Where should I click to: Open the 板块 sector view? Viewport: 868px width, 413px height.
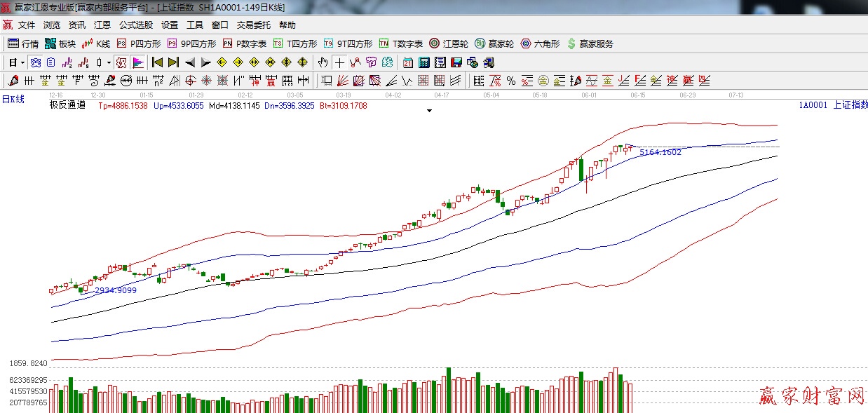(x=60, y=43)
